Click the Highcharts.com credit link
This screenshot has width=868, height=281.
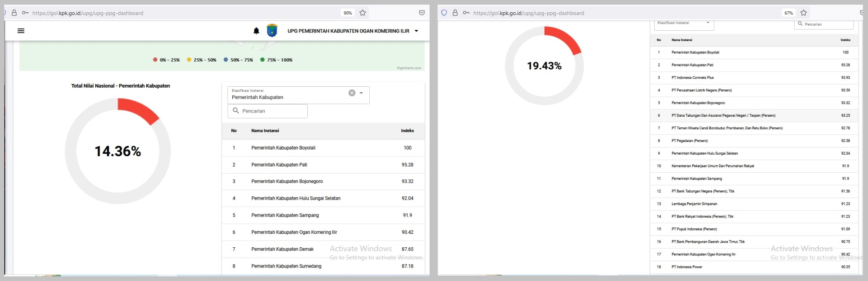pyautogui.click(x=408, y=68)
